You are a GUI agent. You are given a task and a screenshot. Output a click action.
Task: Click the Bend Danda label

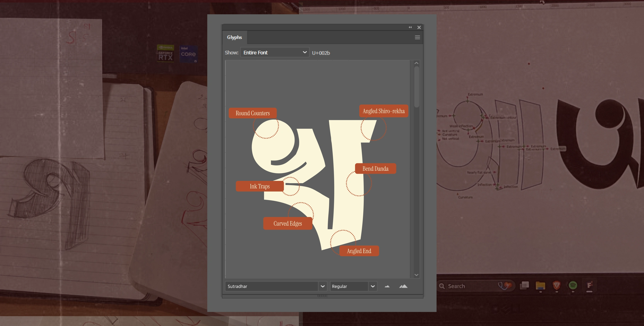tap(375, 169)
